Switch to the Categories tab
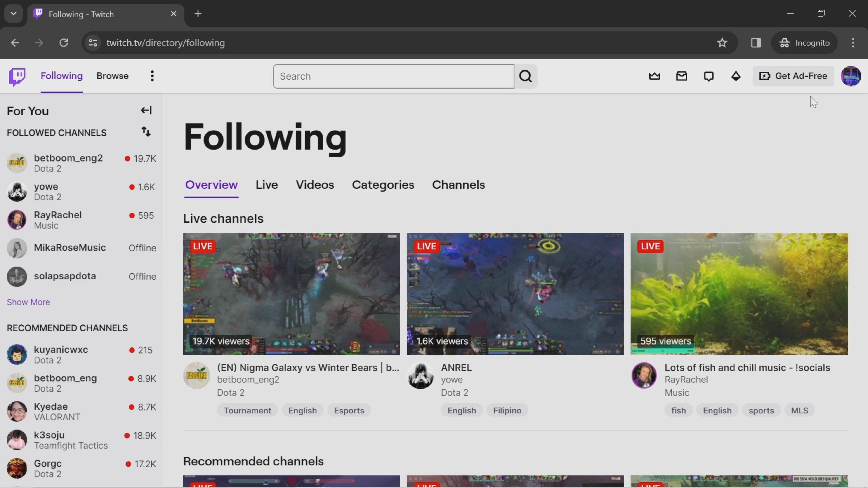Screen dimensions: 868x488 click(x=383, y=185)
